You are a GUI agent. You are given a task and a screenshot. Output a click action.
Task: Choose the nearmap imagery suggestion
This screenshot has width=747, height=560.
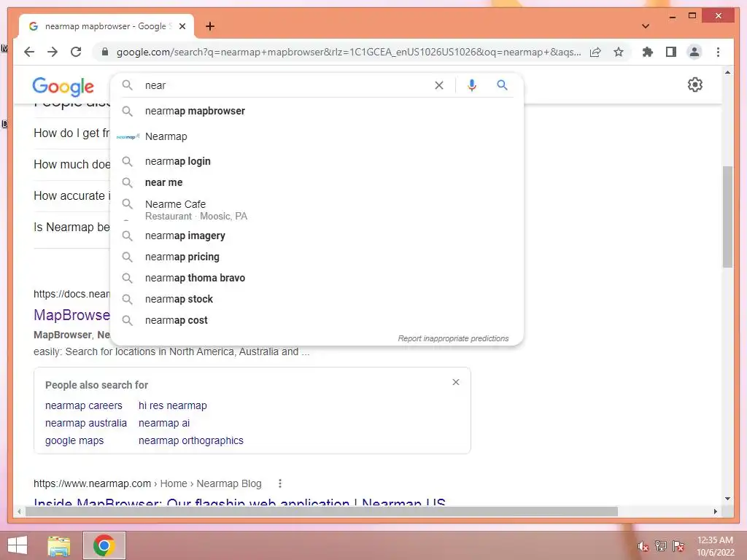(x=317, y=236)
